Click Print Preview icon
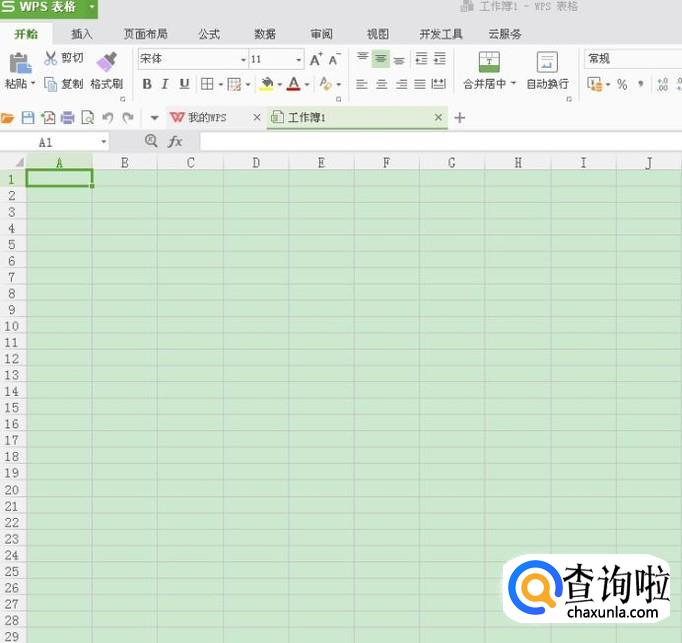This screenshot has width=682, height=643. [x=87, y=117]
